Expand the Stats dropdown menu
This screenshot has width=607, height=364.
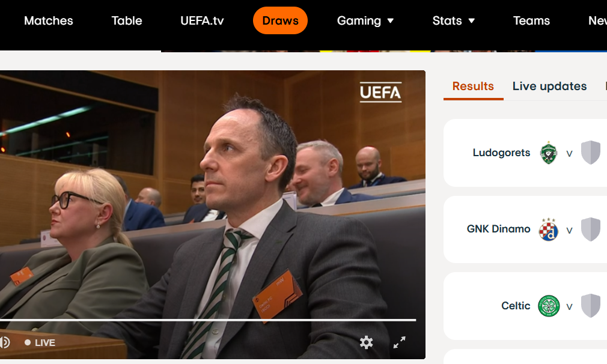point(453,20)
